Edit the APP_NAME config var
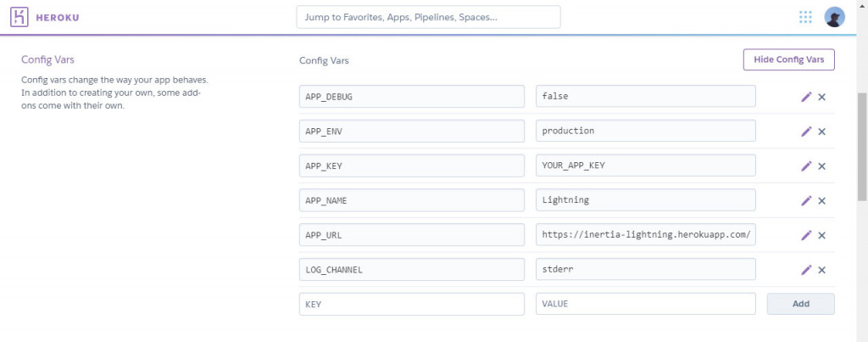Viewport: 868px width, 342px height. (806, 201)
